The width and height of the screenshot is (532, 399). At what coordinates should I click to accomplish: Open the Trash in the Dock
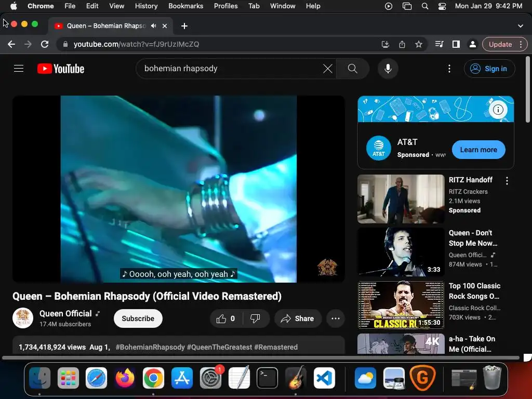(493, 377)
